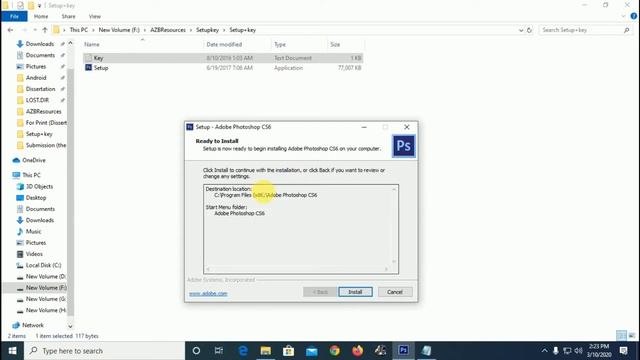
Task: Open the Windows Start menu
Action: [x=12, y=351]
